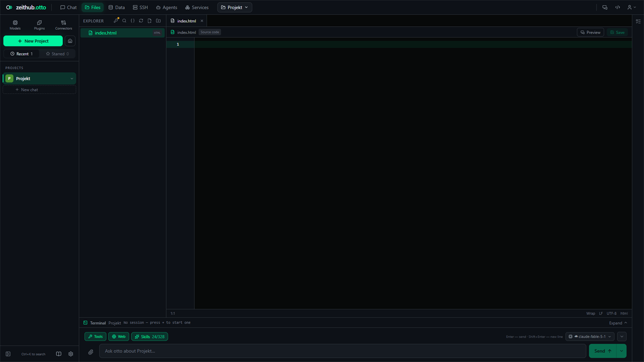Start a New chat in Projekt
The height and width of the screenshot is (362, 644).
tap(39, 90)
